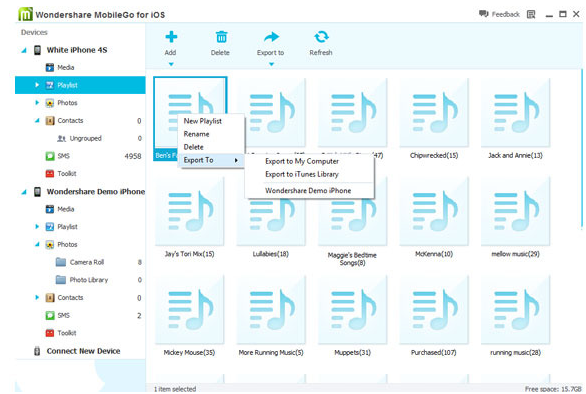Viewport: 586px width, 394px height.
Task: Open the Add dropdown arrow
Action: click(171, 64)
